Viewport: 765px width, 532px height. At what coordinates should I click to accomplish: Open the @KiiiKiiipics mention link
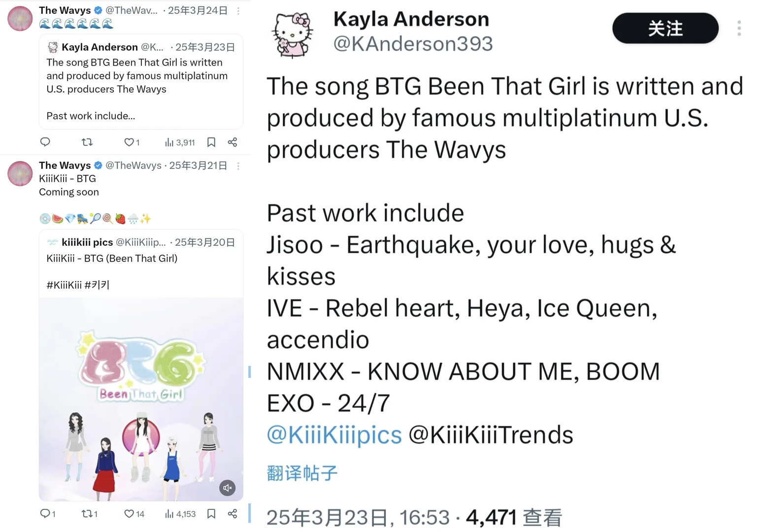[334, 435]
